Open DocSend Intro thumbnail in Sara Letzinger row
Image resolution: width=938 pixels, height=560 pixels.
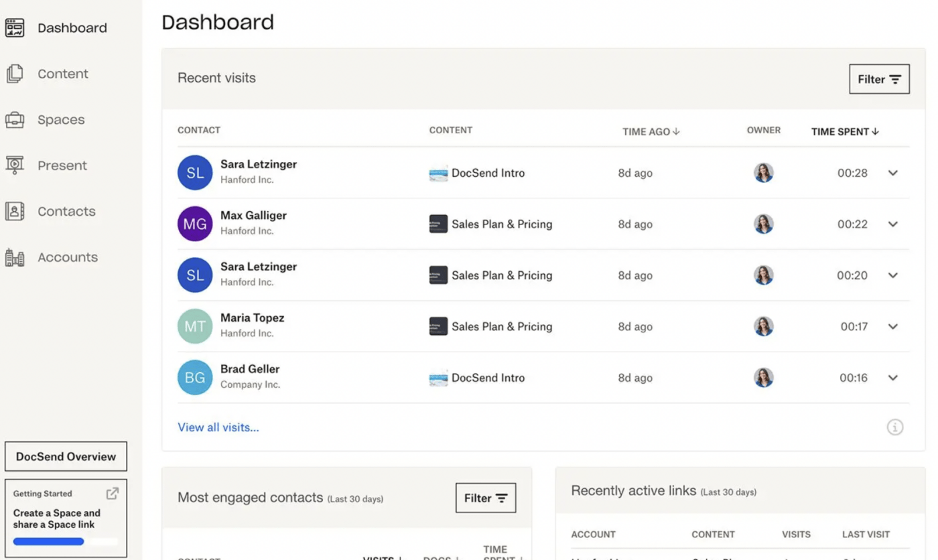point(438,173)
